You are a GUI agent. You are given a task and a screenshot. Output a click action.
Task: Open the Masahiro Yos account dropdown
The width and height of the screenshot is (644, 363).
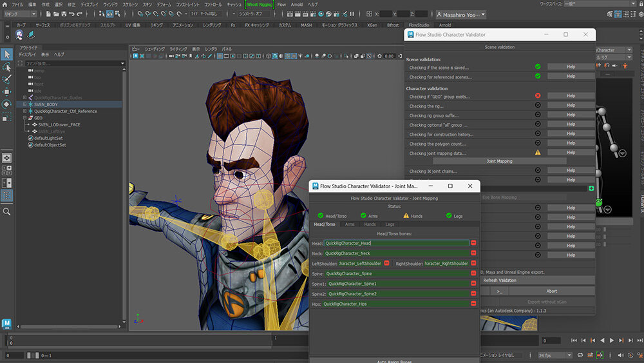[460, 15]
